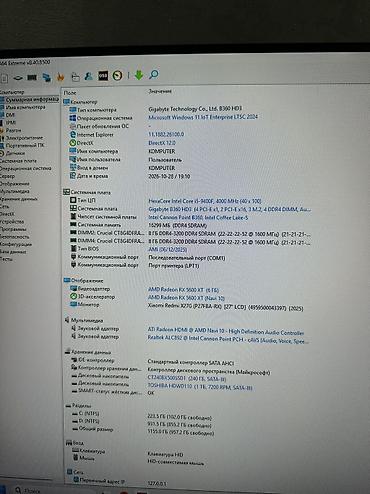Click the green clock gauge toolbar icon

[x=117, y=76]
